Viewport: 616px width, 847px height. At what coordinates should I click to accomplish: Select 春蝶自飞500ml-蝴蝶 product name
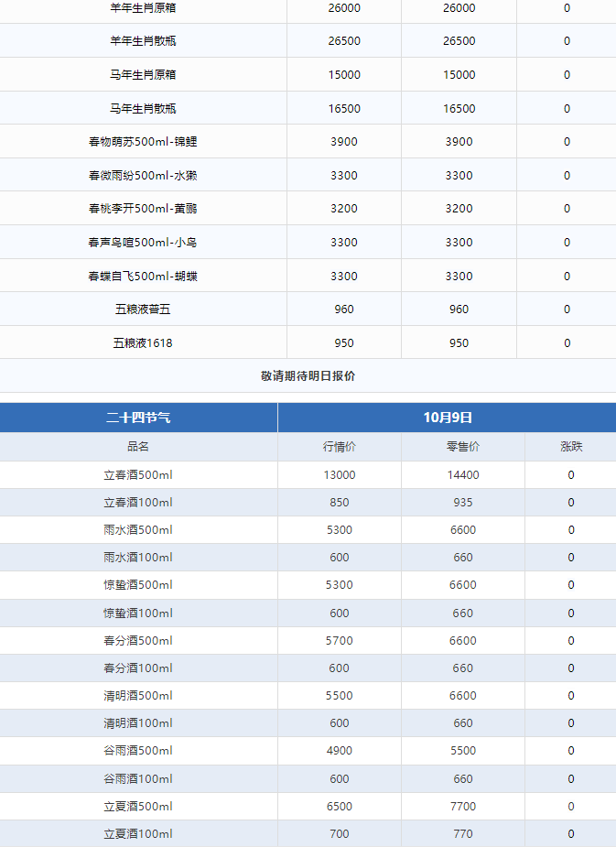pyautogui.click(x=143, y=276)
